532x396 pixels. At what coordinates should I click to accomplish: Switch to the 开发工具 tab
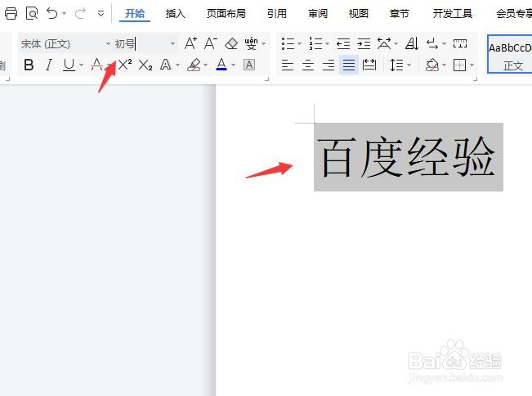[x=453, y=14]
